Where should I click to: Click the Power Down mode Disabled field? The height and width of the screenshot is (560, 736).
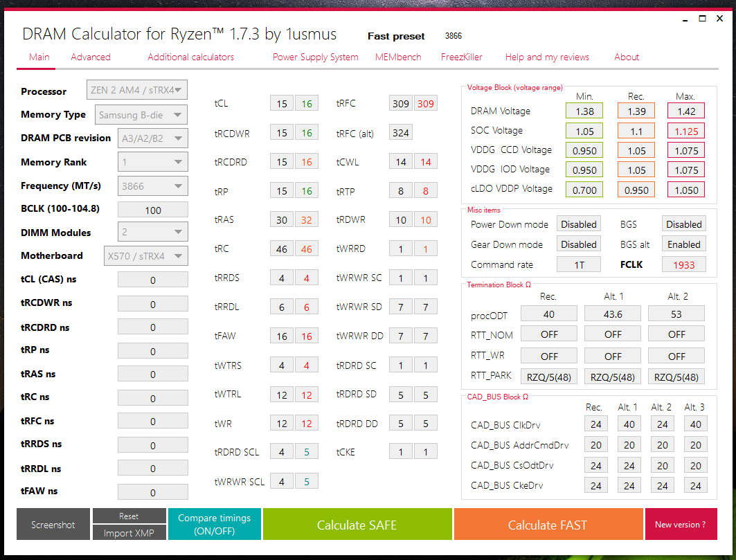579,224
